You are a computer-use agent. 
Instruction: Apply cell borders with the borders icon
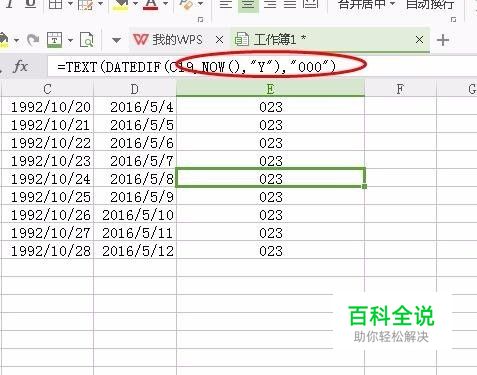click(55, 4)
